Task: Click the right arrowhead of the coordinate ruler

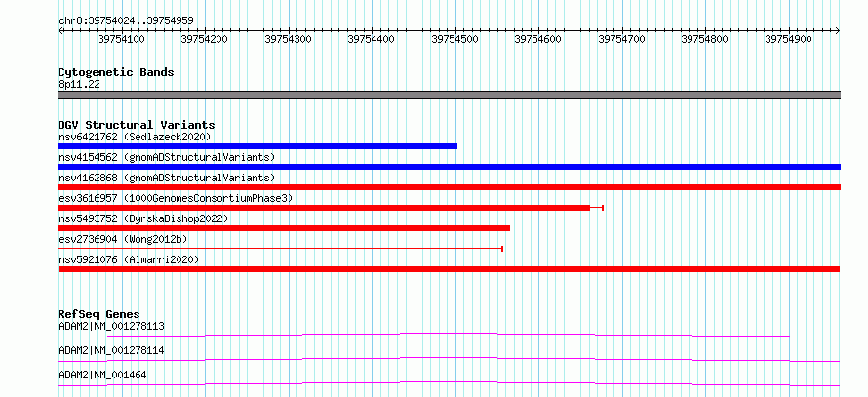Action: (838, 30)
